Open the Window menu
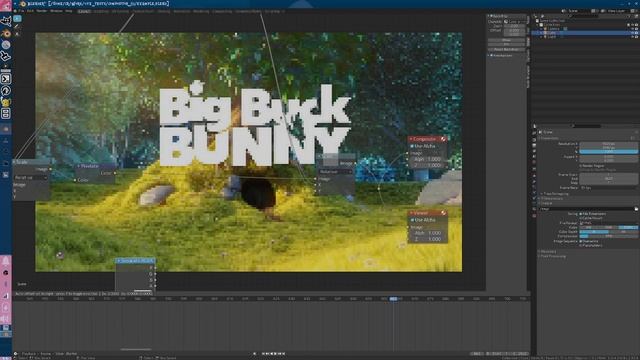Screen dimensions: 640x360 point(56,11)
